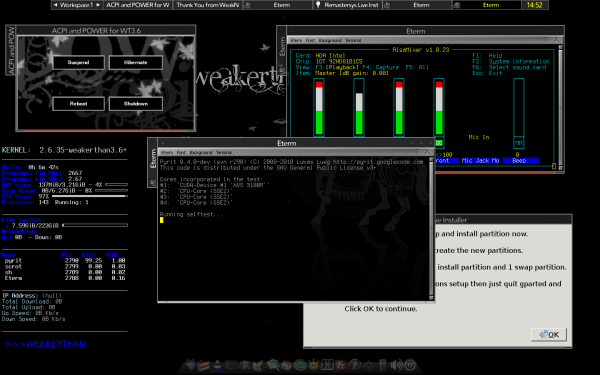600x375 pixels.
Task: Select Remastersys Live Inst taskbar entry
Action: click(x=347, y=5)
